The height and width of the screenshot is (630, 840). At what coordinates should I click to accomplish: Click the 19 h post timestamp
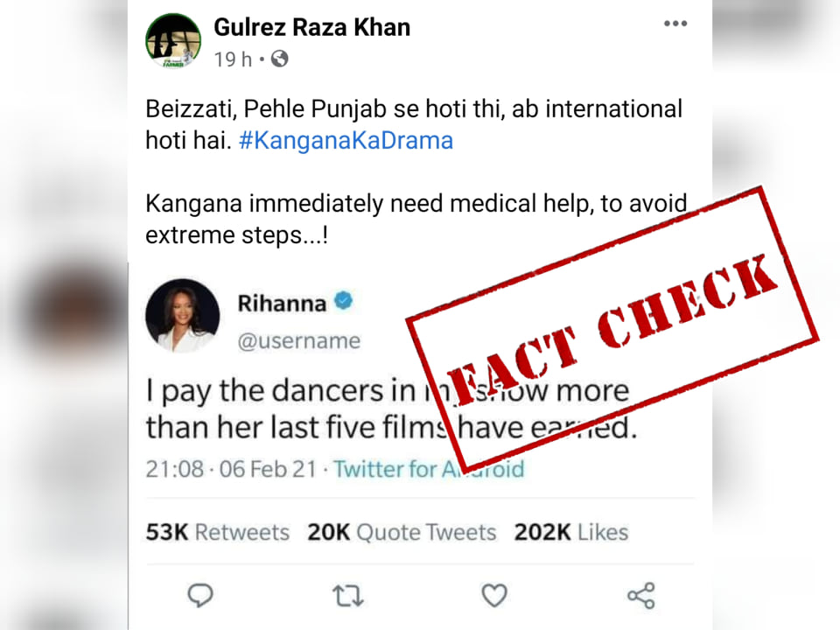(x=233, y=59)
